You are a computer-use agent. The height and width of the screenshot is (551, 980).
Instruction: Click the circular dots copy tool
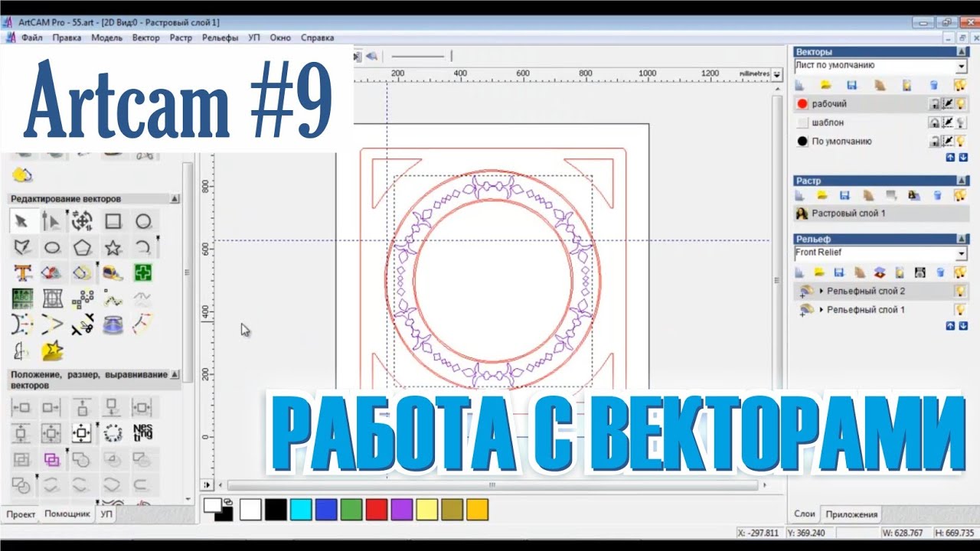click(x=113, y=433)
